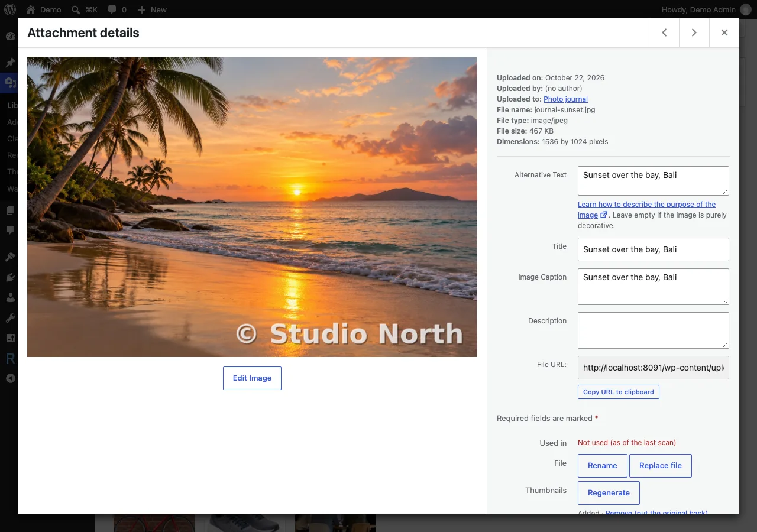Open the R plugin icon in sidebar
Viewport: 757px width, 532px height.
click(x=10, y=358)
